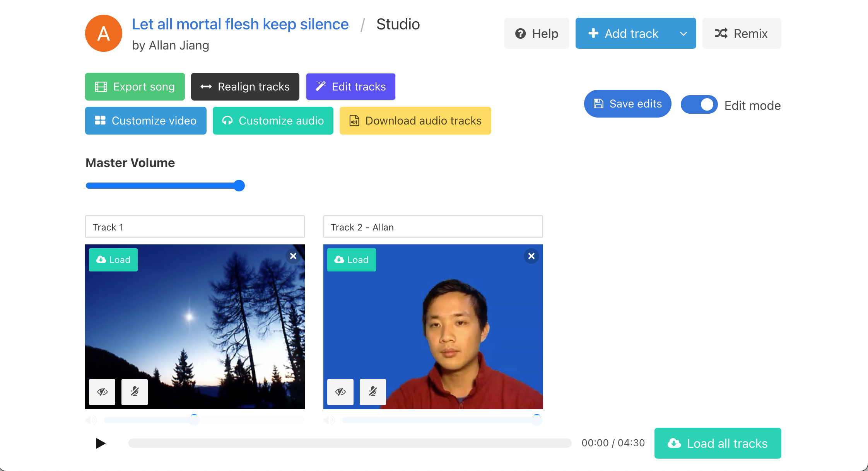Open the song title link

pyautogui.click(x=240, y=24)
